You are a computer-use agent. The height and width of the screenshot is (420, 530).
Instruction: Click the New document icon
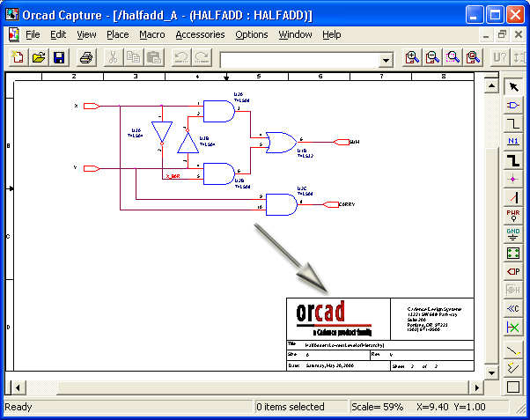[18, 58]
